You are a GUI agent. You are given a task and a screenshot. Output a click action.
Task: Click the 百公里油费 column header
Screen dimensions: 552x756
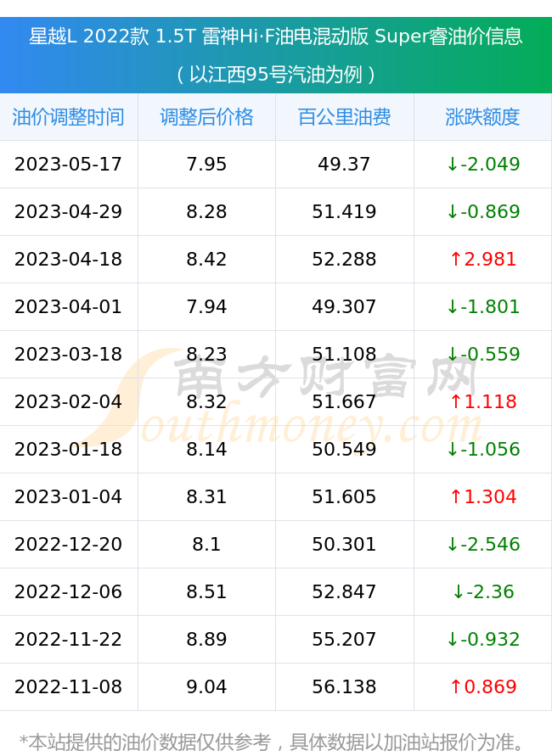pos(345,117)
